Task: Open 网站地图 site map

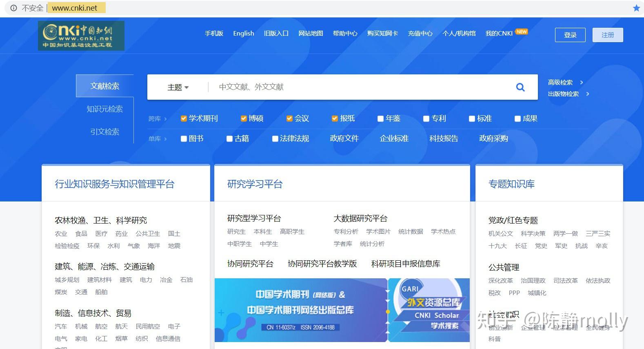Action: (x=311, y=34)
